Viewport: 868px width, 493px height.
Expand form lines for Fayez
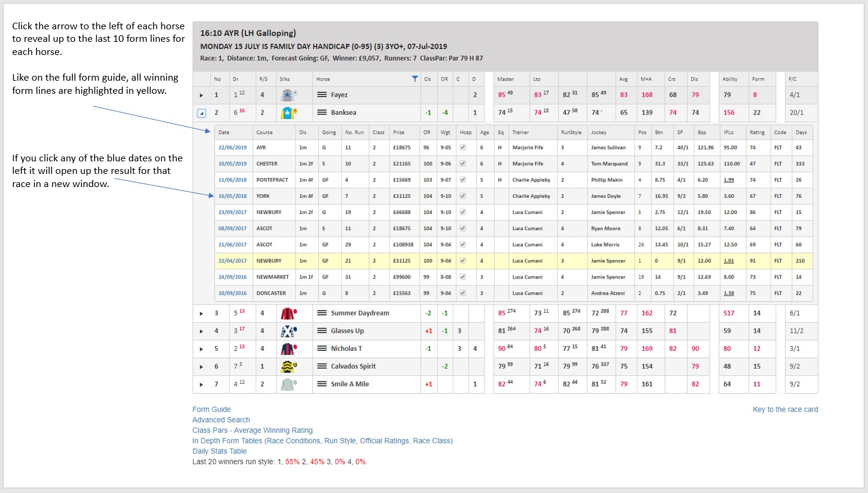[x=201, y=95]
